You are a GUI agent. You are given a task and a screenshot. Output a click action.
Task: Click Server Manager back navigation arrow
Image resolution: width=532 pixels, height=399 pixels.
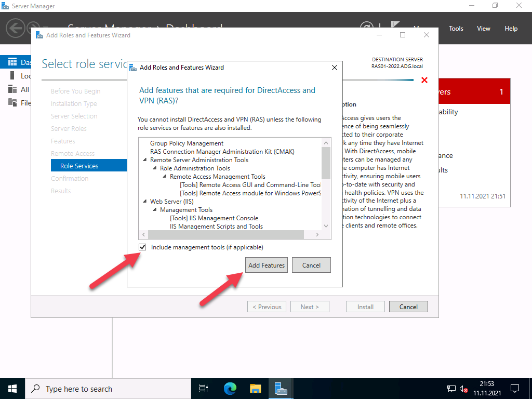(15, 28)
